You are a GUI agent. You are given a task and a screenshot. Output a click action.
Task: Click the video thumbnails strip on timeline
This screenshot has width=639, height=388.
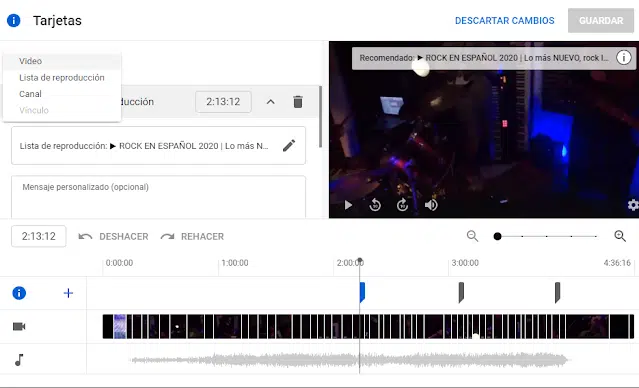click(368, 326)
